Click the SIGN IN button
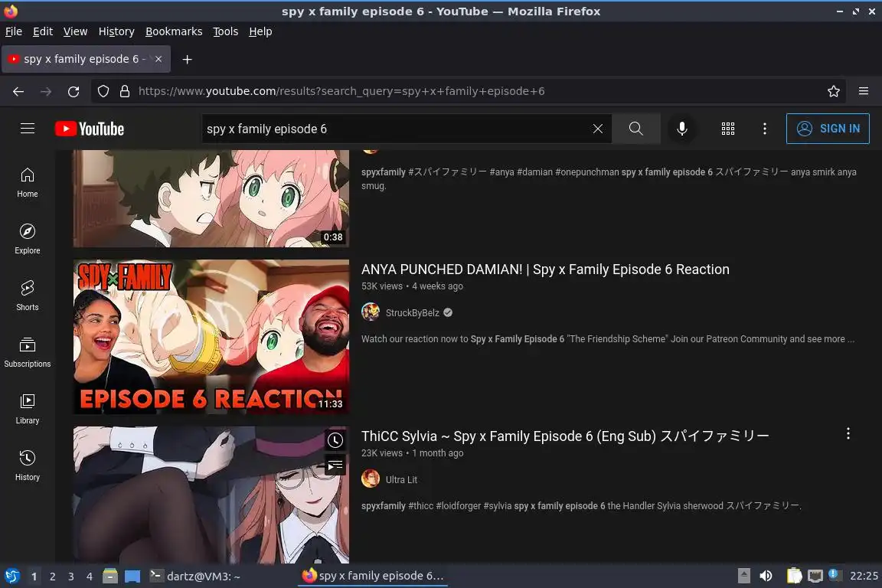Image resolution: width=882 pixels, height=588 pixels. 828,129
